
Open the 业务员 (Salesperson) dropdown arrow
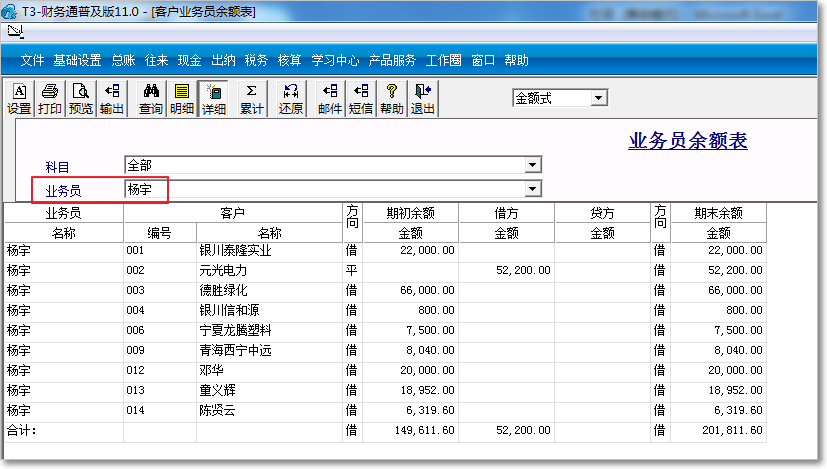(533, 189)
